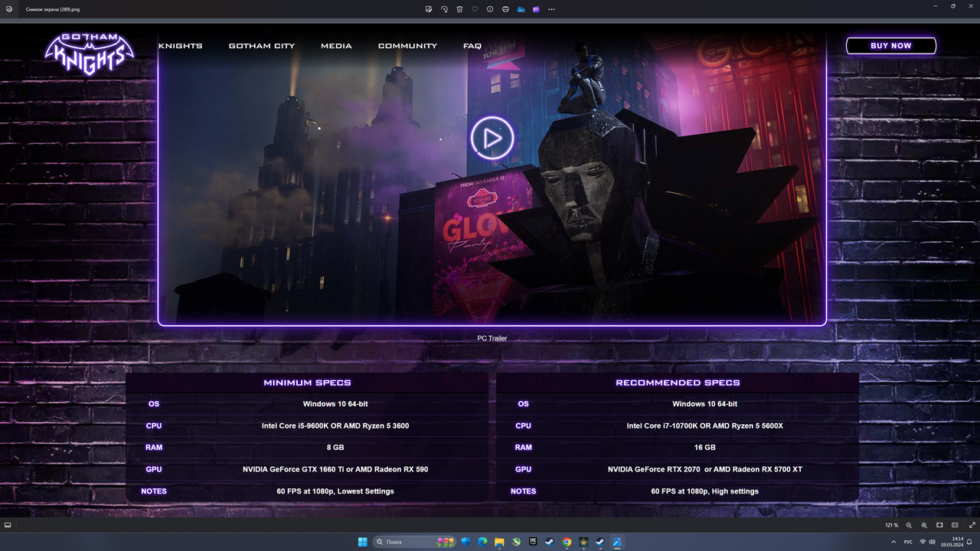Image resolution: width=980 pixels, height=551 pixels.
Task: Rotate the image with the rotate icon
Action: pos(444,9)
